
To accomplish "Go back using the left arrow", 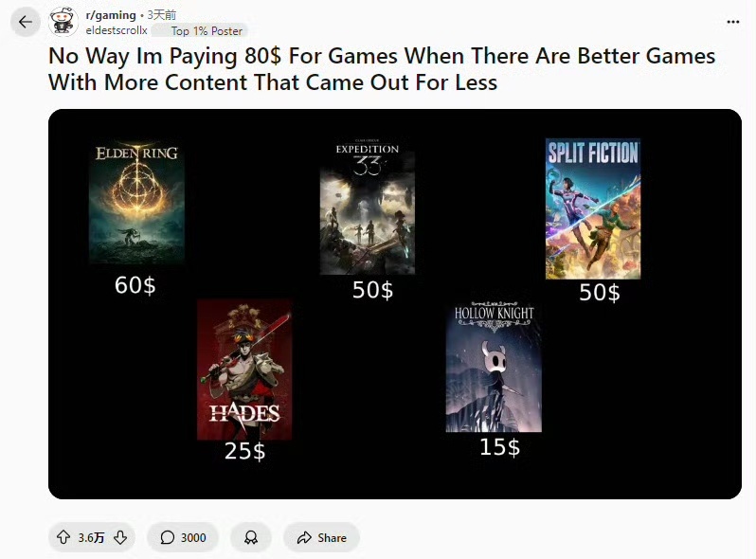I will tap(25, 22).
